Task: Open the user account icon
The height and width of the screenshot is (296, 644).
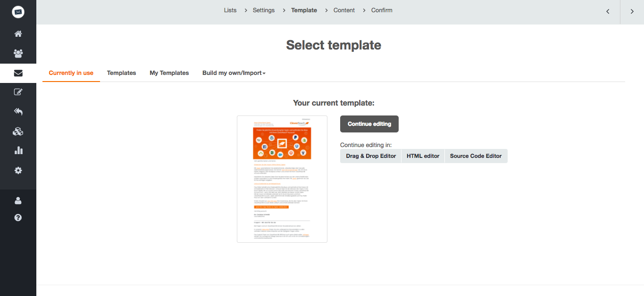Action: [18, 201]
